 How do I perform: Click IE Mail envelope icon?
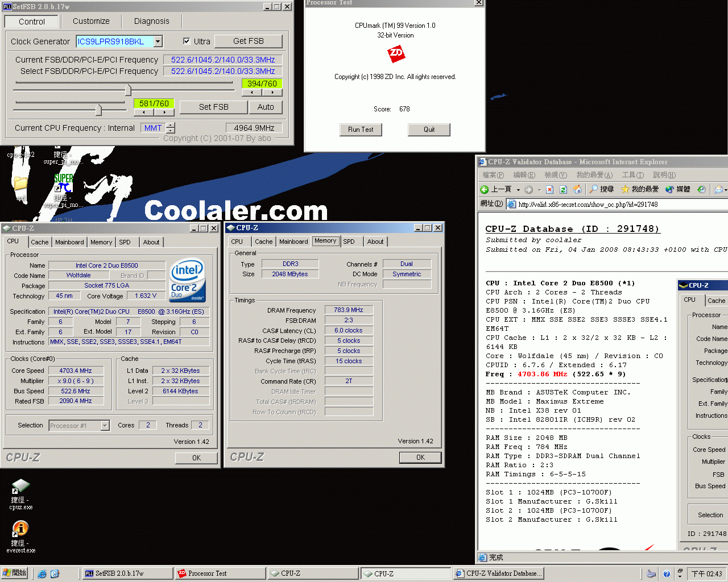718,189
